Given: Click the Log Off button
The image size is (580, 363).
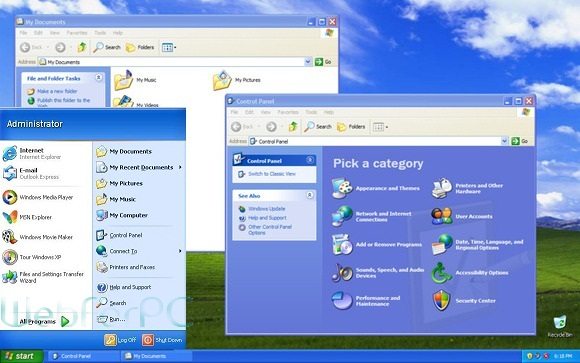Looking at the screenshot, I should pos(120,340).
